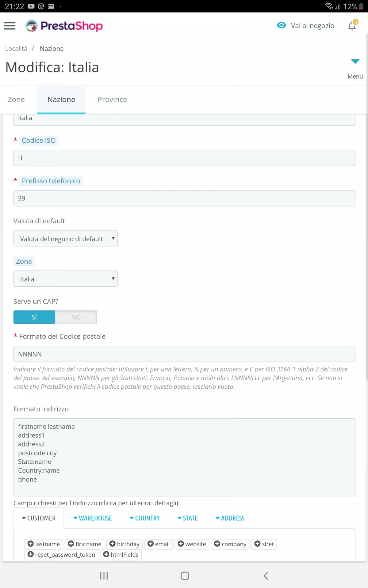
Task: Set Serve un CAP to SÌ
Action: click(34, 317)
